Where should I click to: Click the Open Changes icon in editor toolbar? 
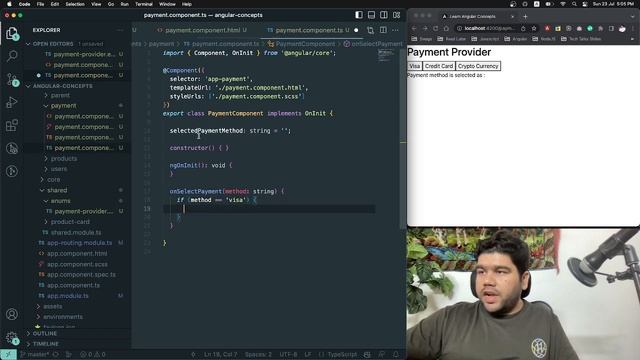(370, 30)
